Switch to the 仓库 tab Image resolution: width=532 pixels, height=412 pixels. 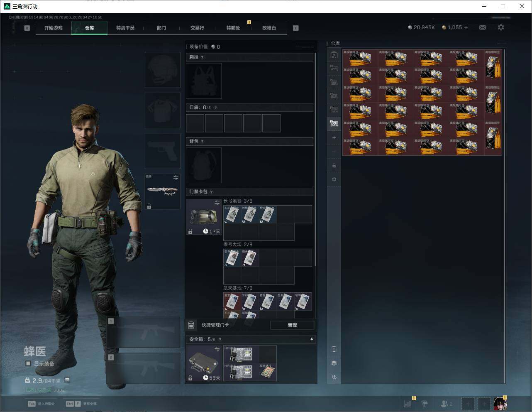pos(89,28)
